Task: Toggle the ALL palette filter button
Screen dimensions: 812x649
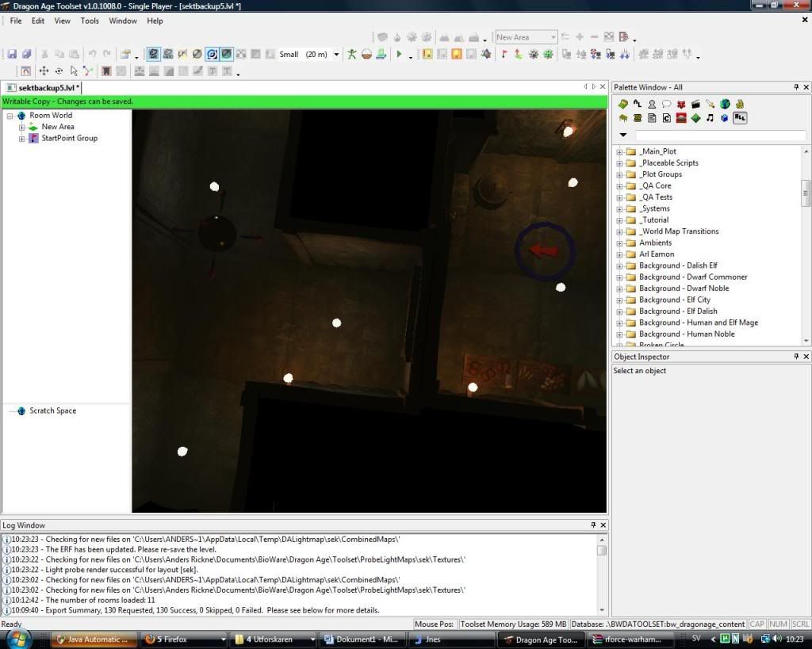Action: point(739,118)
